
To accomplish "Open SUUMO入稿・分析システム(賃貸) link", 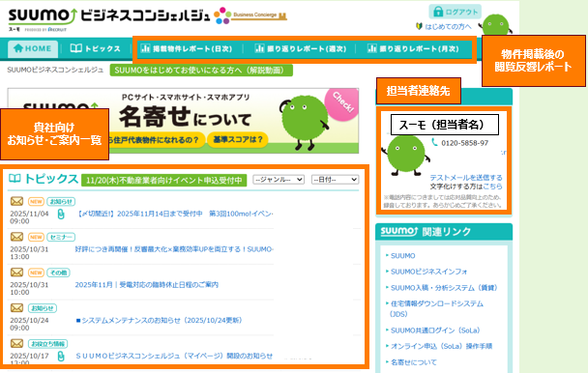I will (x=444, y=288).
